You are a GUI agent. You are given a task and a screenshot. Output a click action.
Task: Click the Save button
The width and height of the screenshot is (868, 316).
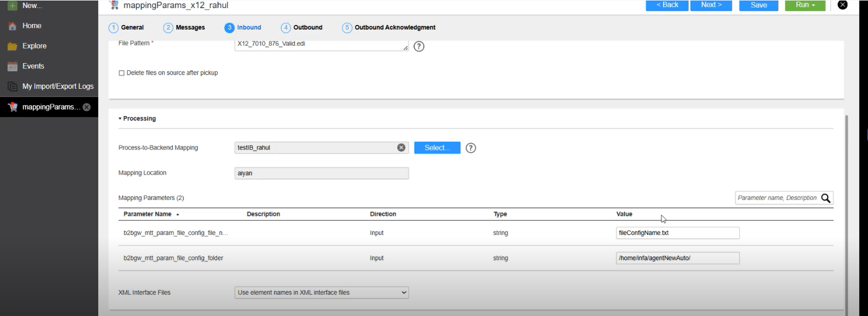click(x=759, y=5)
